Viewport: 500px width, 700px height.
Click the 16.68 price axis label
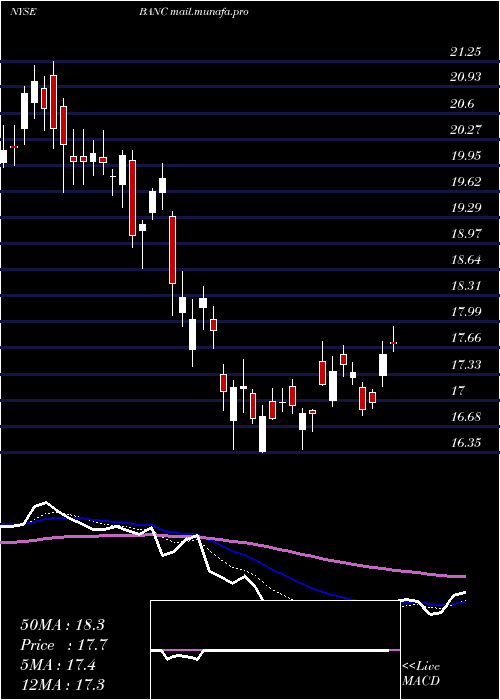[466, 417]
